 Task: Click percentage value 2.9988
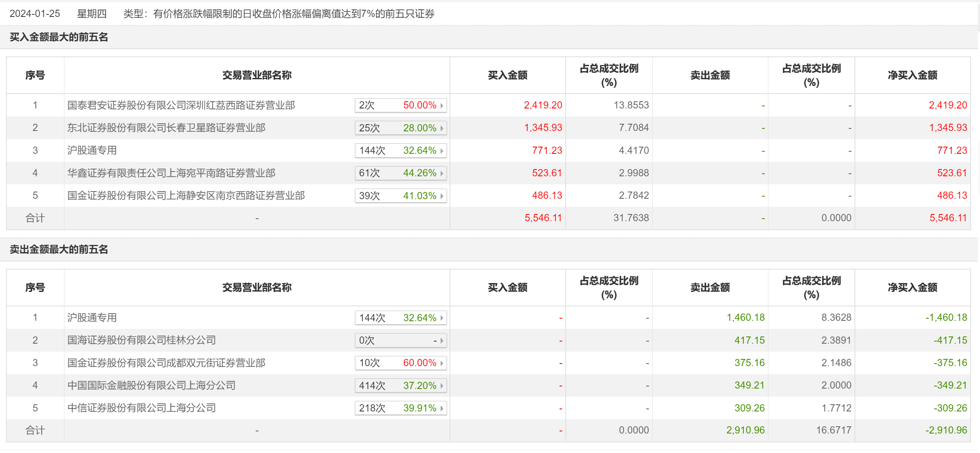click(634, 173)
